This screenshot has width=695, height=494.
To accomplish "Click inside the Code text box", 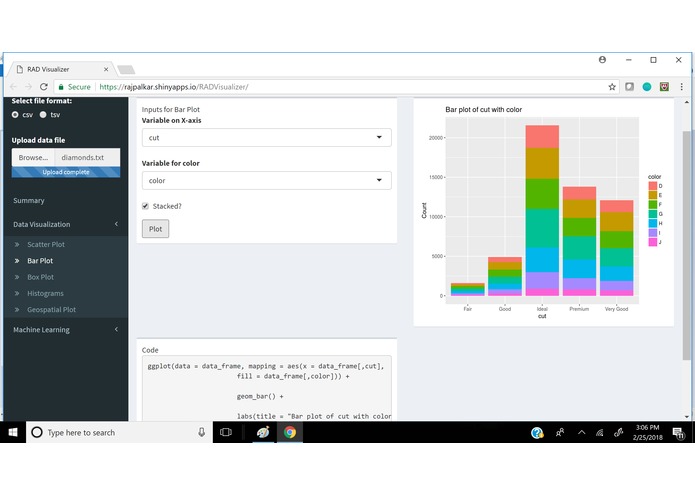I will [x=266, y=389].
